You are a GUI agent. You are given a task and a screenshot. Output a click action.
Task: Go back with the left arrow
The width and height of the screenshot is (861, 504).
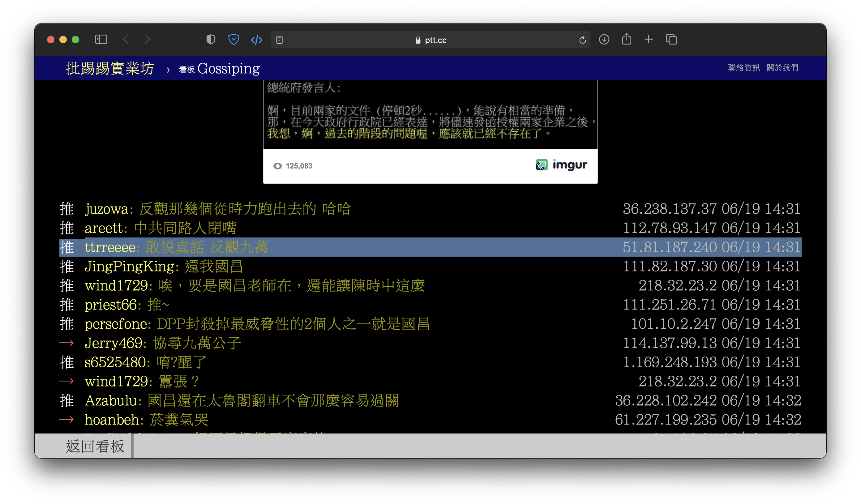(126, 40)
